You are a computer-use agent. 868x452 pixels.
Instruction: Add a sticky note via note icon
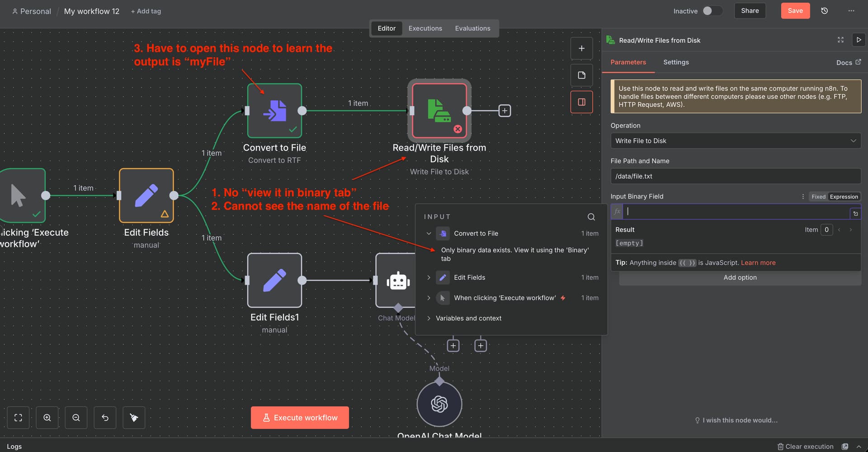coord(581,75)
